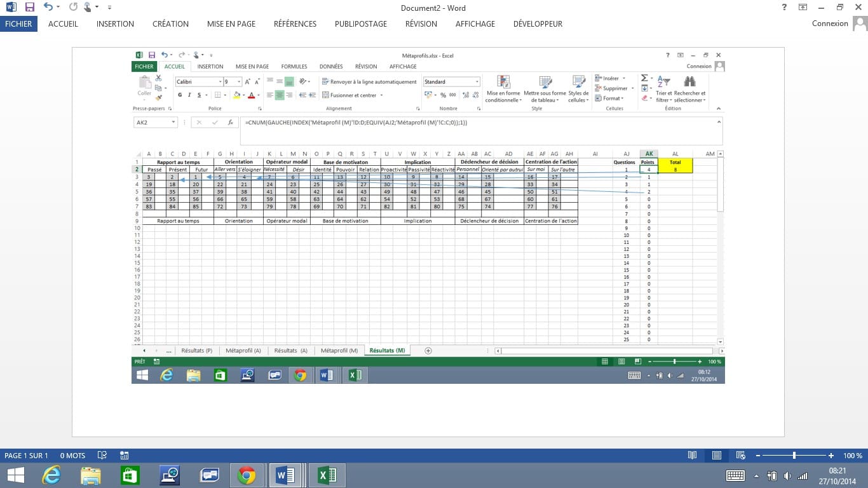Switch to Print Layout view
The image size is (868, 488).
pyautogui.click(x=716, y=456)
